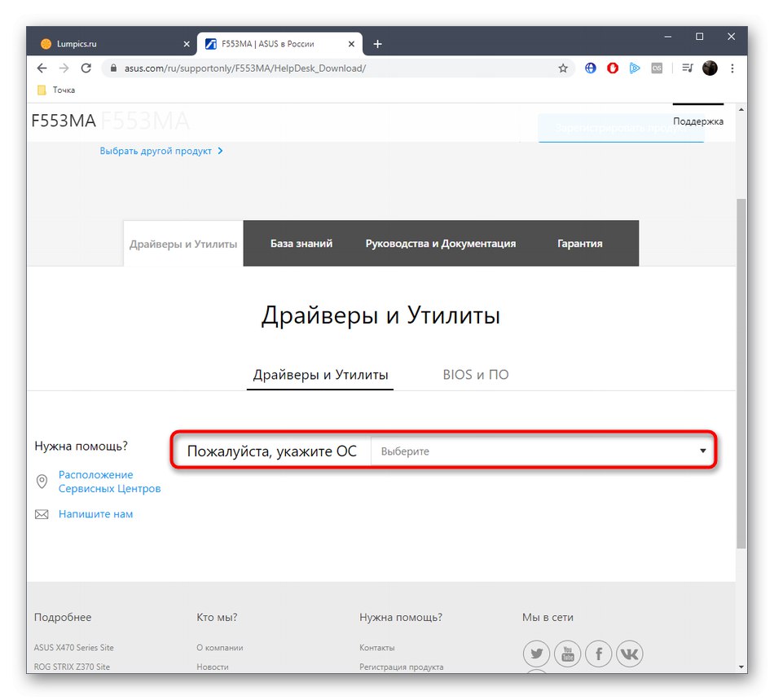This screenshot has height=700, width=774.
Task: Click the YouTube icon under Мы в сети
Action: 567,654
